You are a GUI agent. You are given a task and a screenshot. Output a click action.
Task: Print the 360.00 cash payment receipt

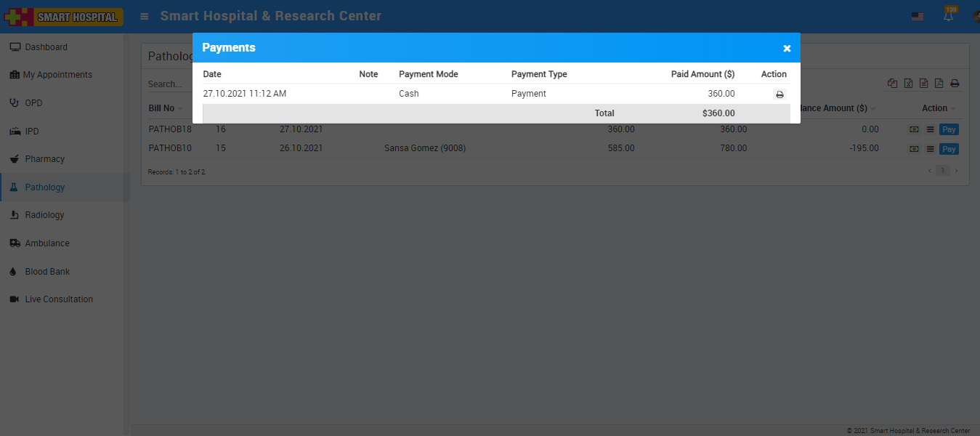[x=779, y=94]
